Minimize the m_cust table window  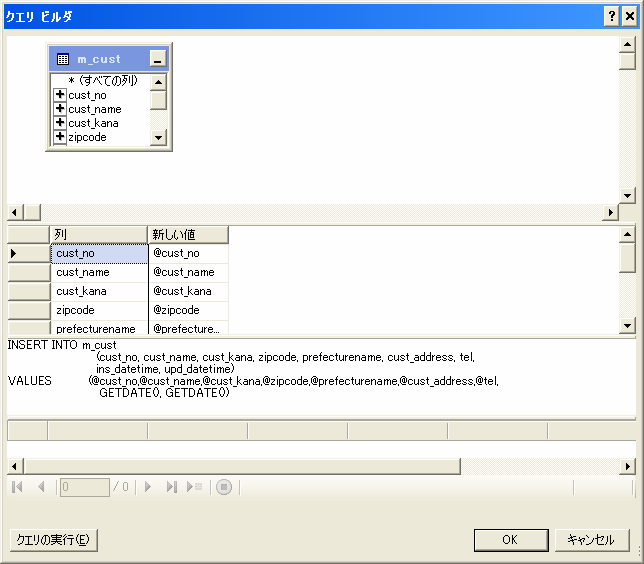(157, 59)
